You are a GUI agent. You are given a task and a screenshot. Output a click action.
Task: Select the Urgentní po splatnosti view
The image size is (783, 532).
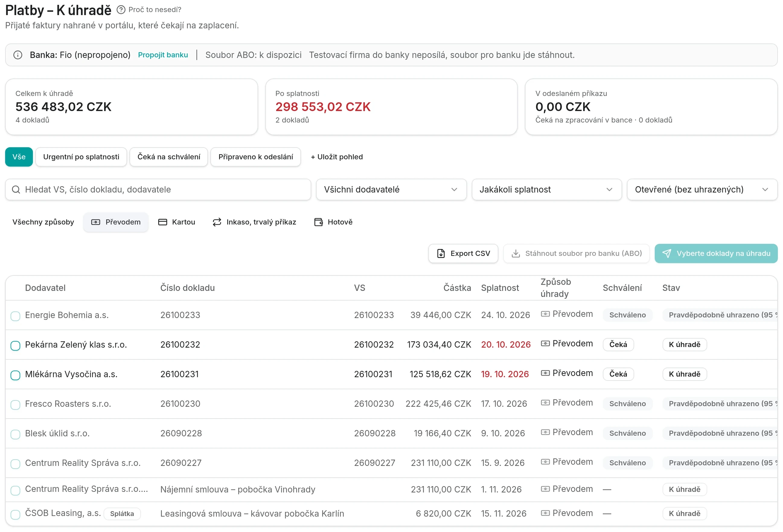(81, 157)
